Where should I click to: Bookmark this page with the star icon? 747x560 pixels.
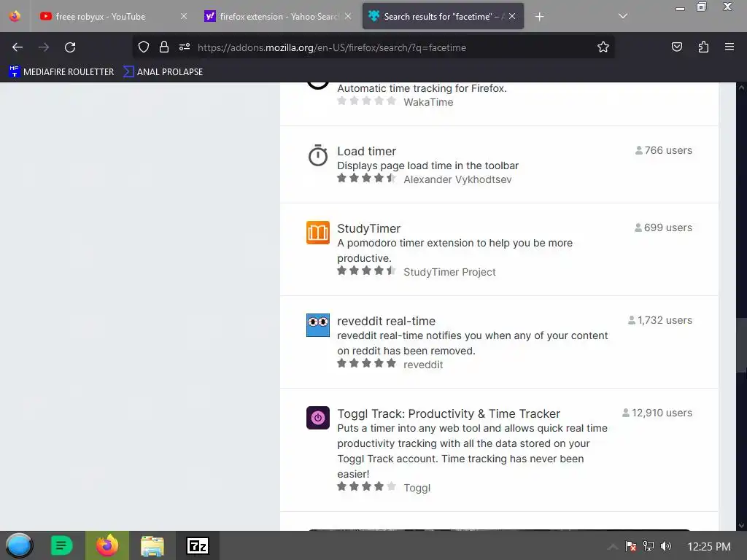[603, 47]
